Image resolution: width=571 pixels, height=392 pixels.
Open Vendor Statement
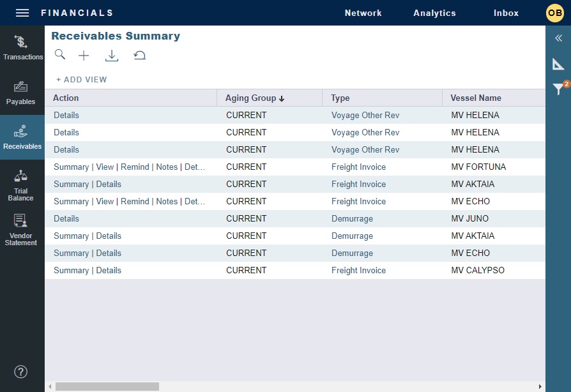(x=22, y=230)
